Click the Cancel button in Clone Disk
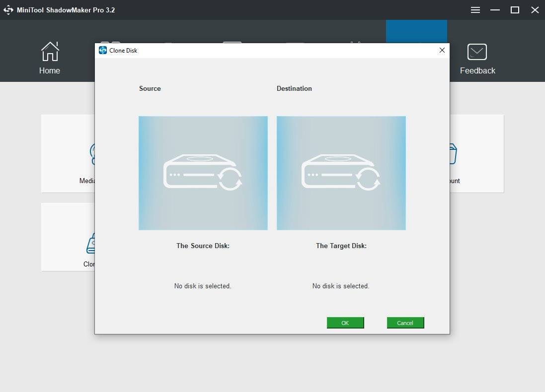Screen dimensions: 545x392 [x=405, y=323]
